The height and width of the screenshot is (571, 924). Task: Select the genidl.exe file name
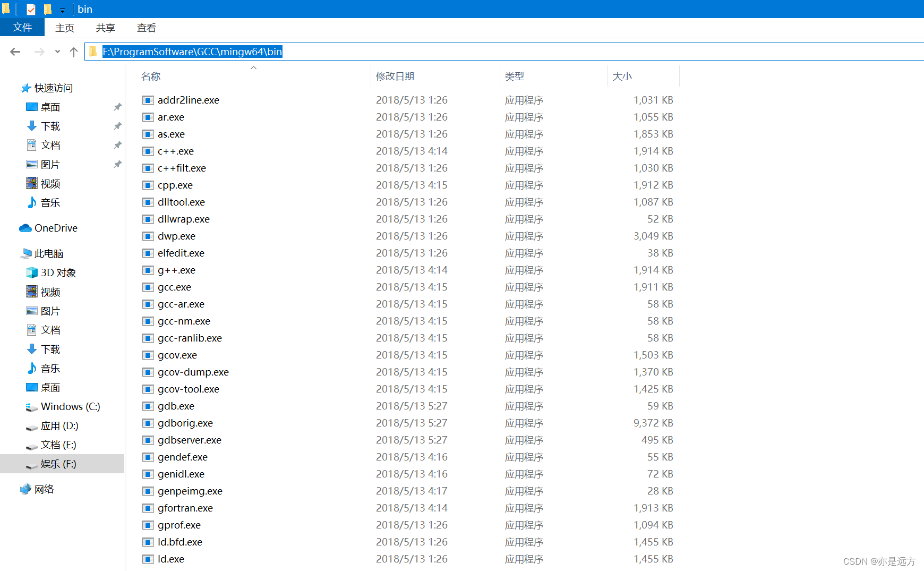click(x=181, y=474)
